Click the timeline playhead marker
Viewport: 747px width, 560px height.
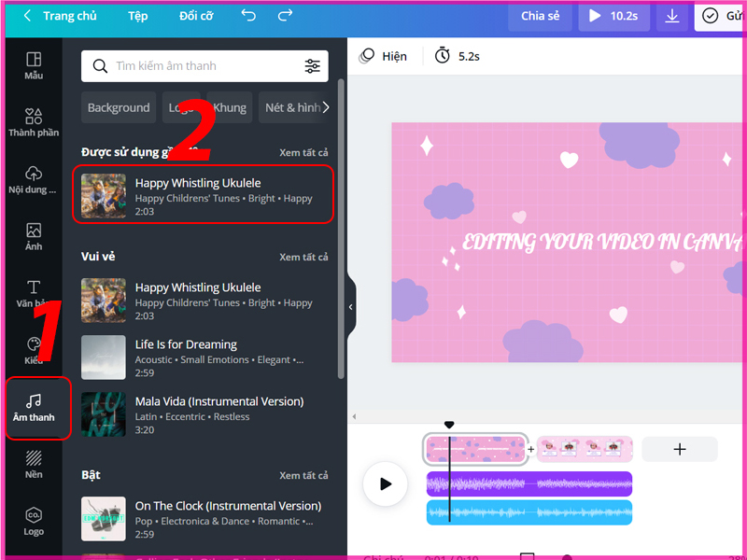(x=449, y=425)
